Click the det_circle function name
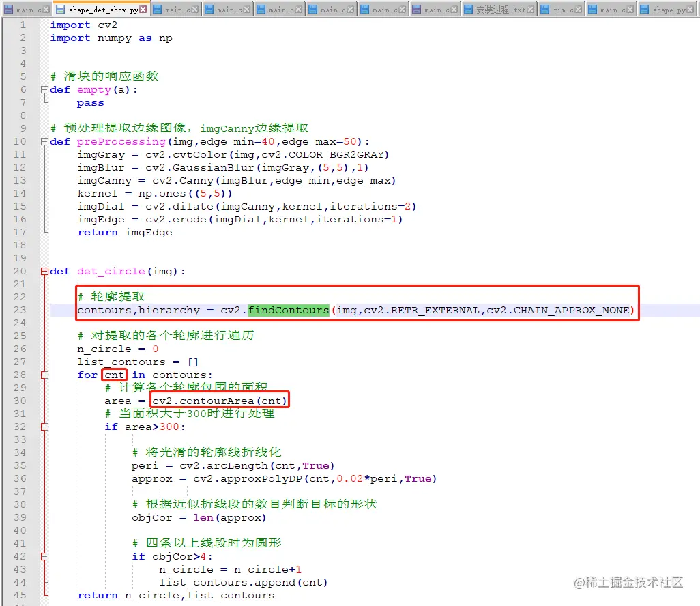Image resolution: width=700 pixels, height=606 pixels. pyautogui.click(x=111, y=271)
